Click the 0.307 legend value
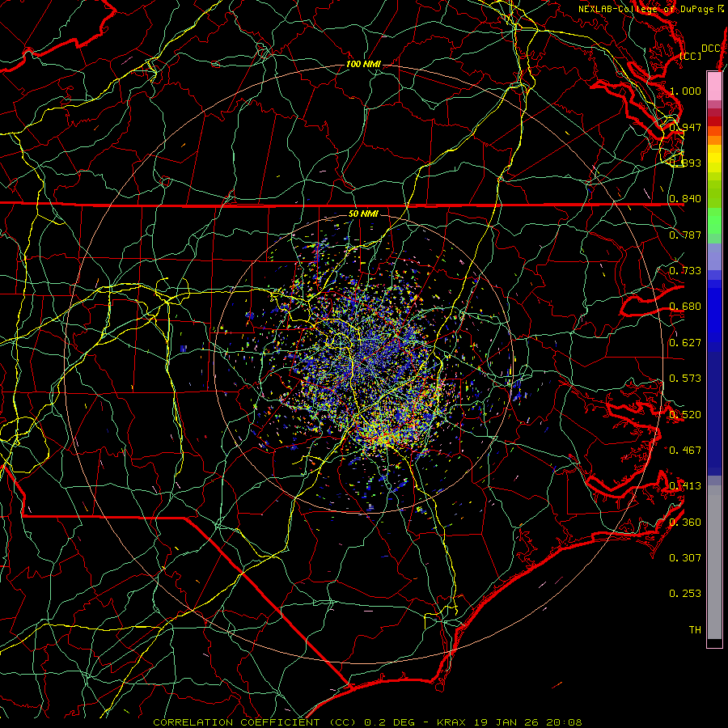 [685, 558]
